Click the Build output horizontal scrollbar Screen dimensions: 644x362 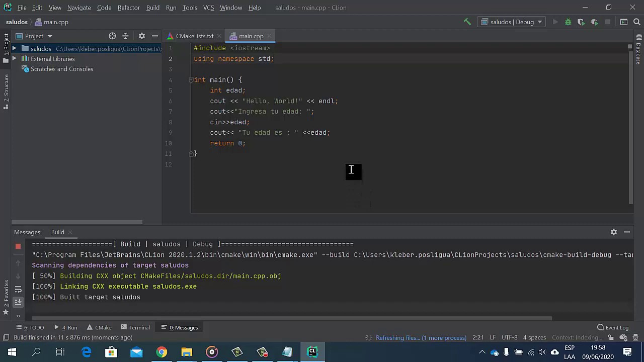click(292, 318)
